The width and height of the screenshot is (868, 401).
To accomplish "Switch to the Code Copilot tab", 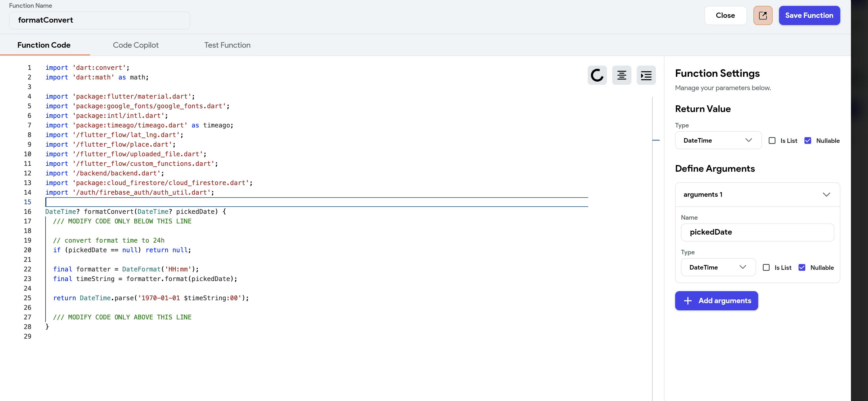I will pos(135,45).
